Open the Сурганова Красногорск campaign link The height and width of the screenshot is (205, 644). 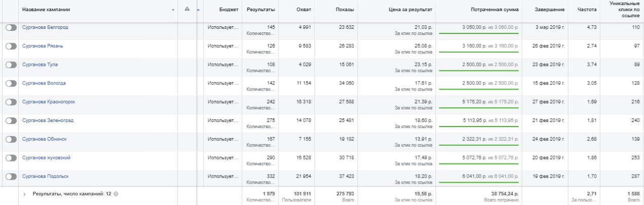(49, 102)
